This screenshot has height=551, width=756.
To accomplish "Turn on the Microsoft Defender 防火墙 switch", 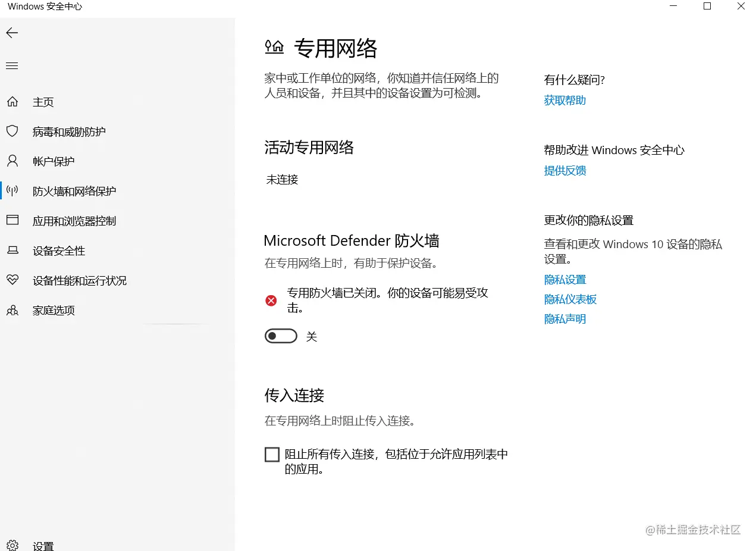I will [281, 336].
